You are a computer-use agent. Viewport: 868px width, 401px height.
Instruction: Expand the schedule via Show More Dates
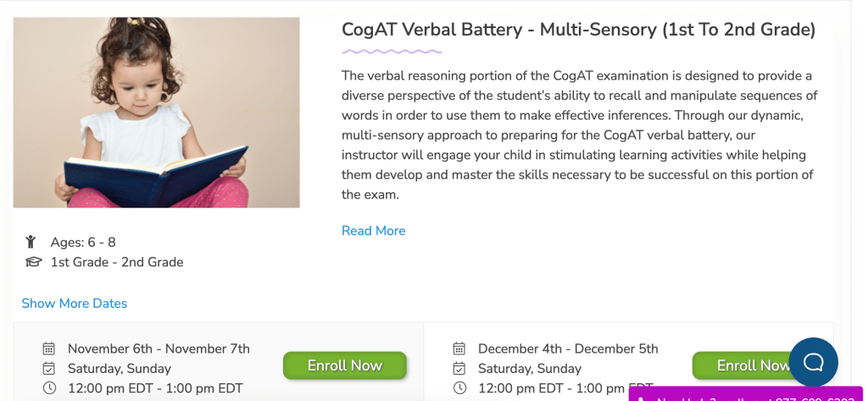pos(74,304)
